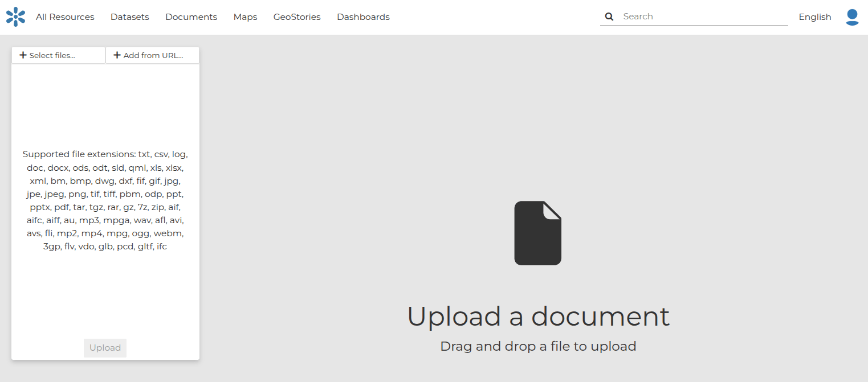This screenshot has height=382, width=868.
Task: Open the Documents section
Action: pyautogui.click(x=191, y=17)
